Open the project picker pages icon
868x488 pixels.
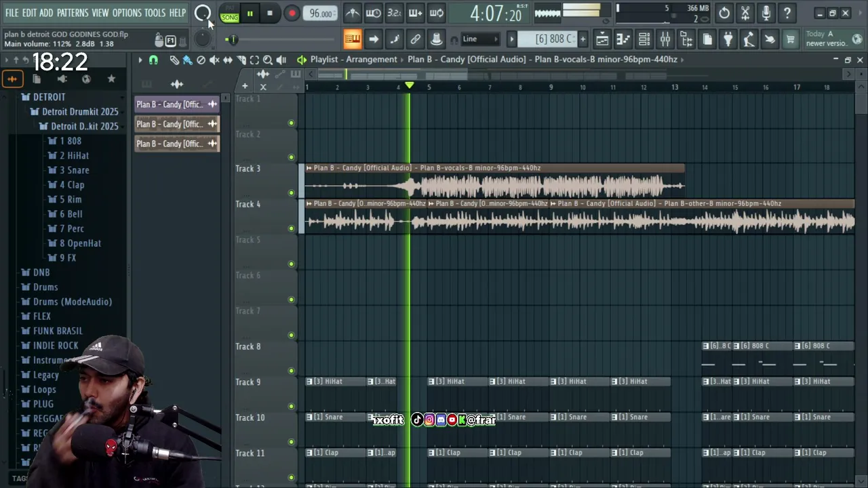(x=707, y=39)
